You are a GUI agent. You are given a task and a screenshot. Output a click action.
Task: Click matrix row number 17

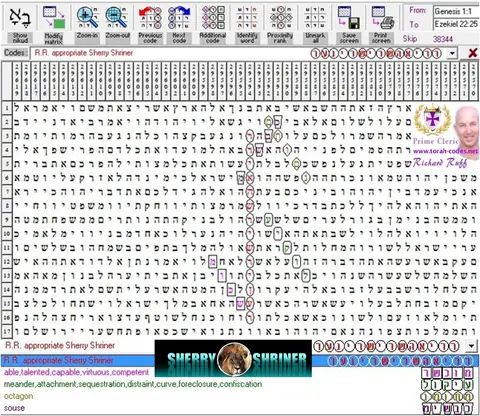click(x=7, y=332)
